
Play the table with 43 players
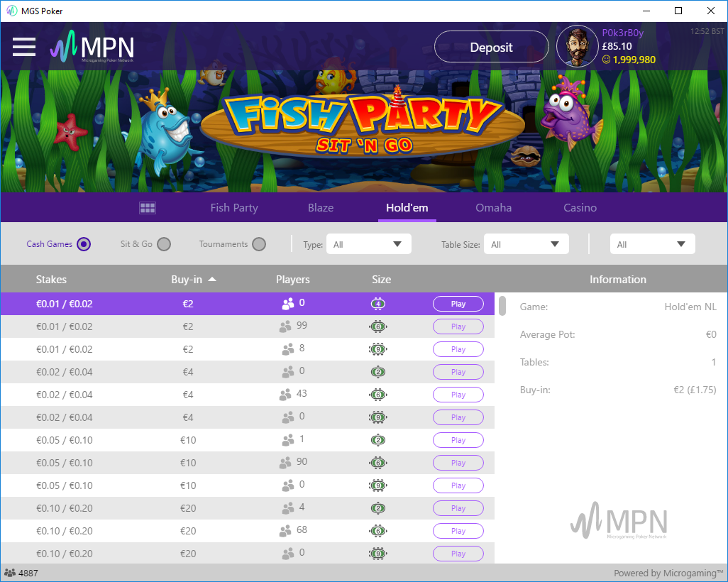458,395
